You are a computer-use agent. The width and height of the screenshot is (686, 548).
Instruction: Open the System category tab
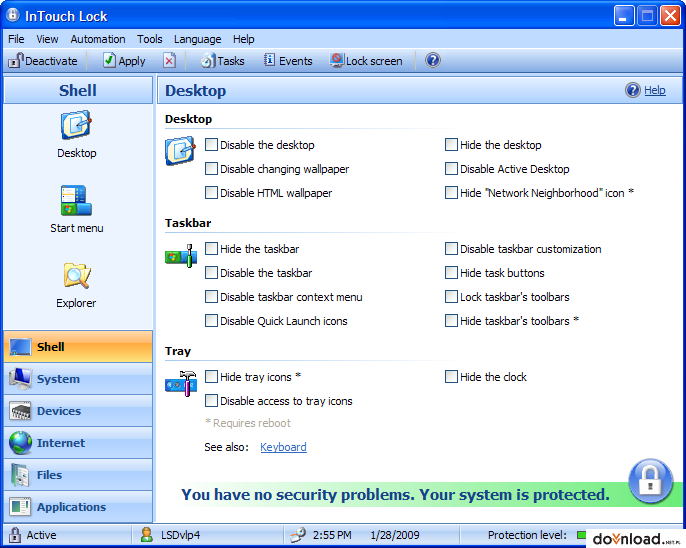tap(78, 379)
